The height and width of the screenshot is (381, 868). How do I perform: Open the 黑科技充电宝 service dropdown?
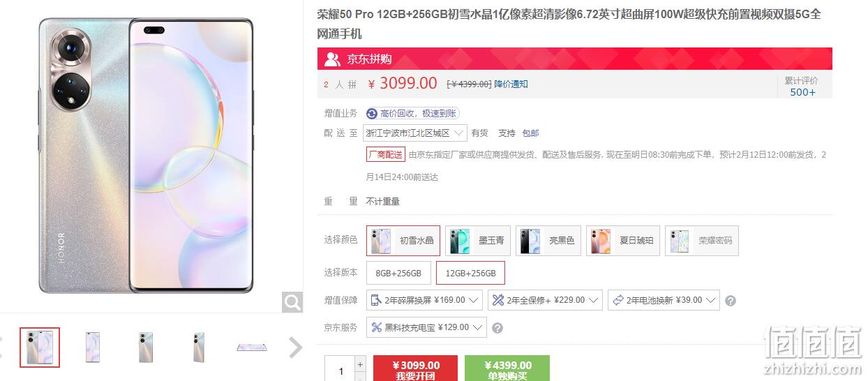coord(426,327)
